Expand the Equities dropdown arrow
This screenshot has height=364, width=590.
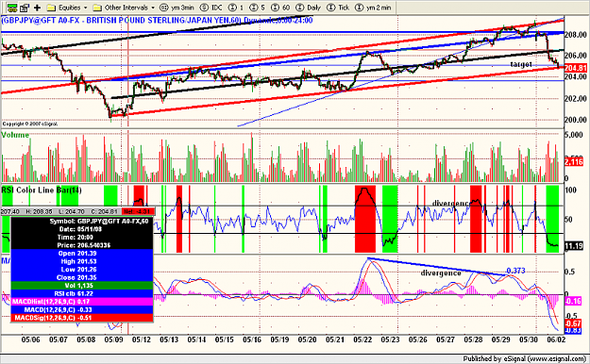[x=86, y=8]
